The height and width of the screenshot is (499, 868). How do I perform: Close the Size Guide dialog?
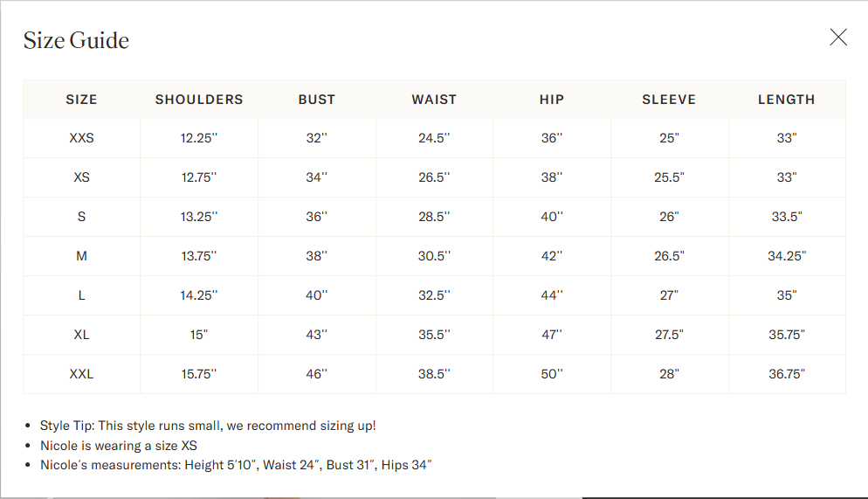tap(838, 38)
